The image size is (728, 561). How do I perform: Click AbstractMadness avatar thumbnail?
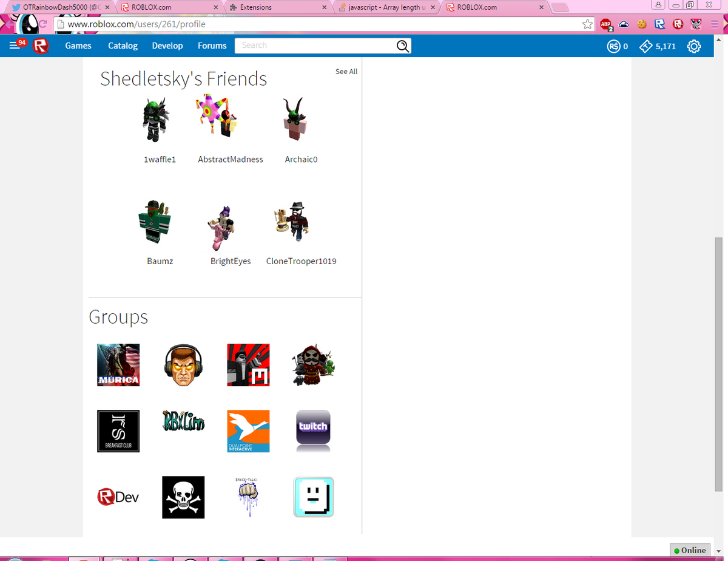[217, 115]
